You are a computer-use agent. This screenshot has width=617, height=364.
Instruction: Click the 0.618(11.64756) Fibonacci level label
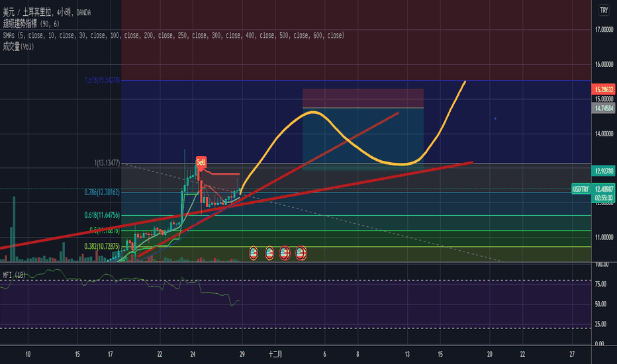tap(102, 215)
